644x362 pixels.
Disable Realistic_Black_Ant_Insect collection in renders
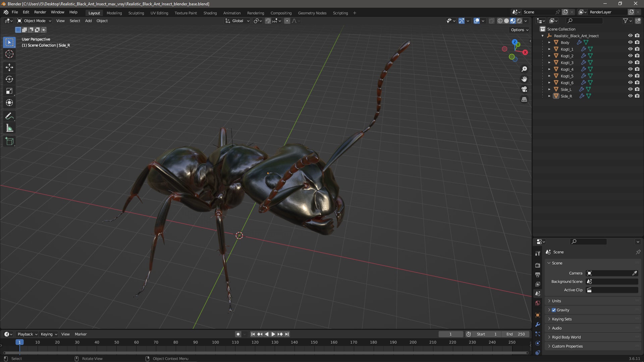tap(637, 36)
